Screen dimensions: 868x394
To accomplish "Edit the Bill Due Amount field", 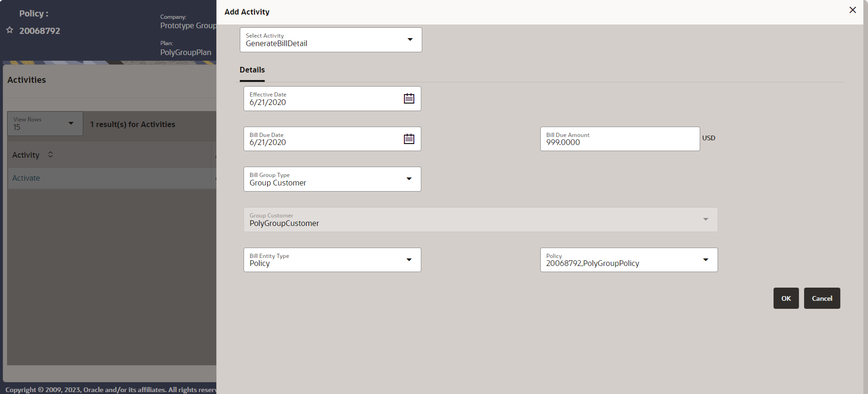I will (620, 139).
